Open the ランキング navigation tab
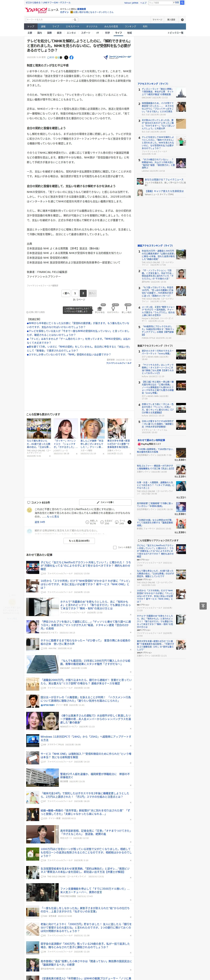The width and height of the screenshot is (210, 980). tap(130, 26)
